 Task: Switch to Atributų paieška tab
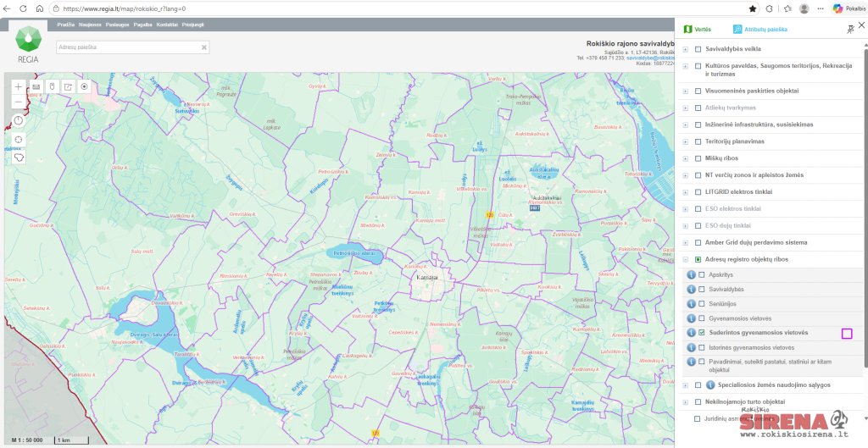(760, 30)
